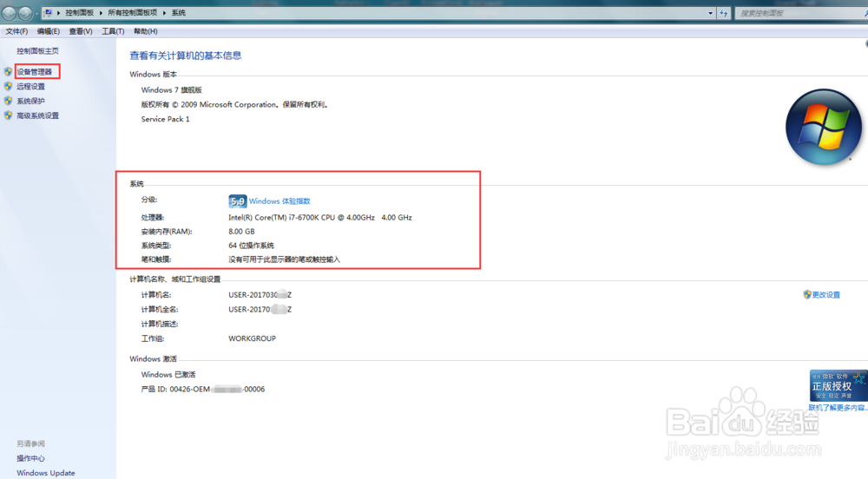Click the 5.9 experience index score badge
The width and height of the screenshot is (868, 479).
(x=238, y=201)
